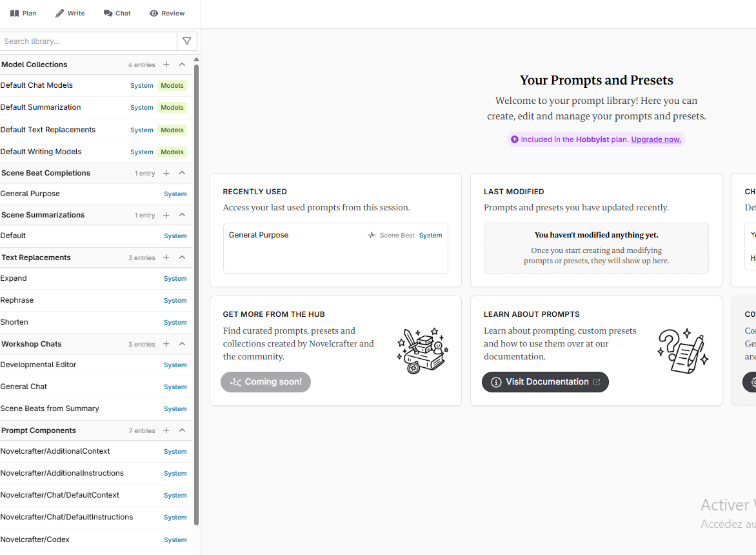Switch to the Plan tab
Viewport: 756px width, 555px height.
(23, 13)
